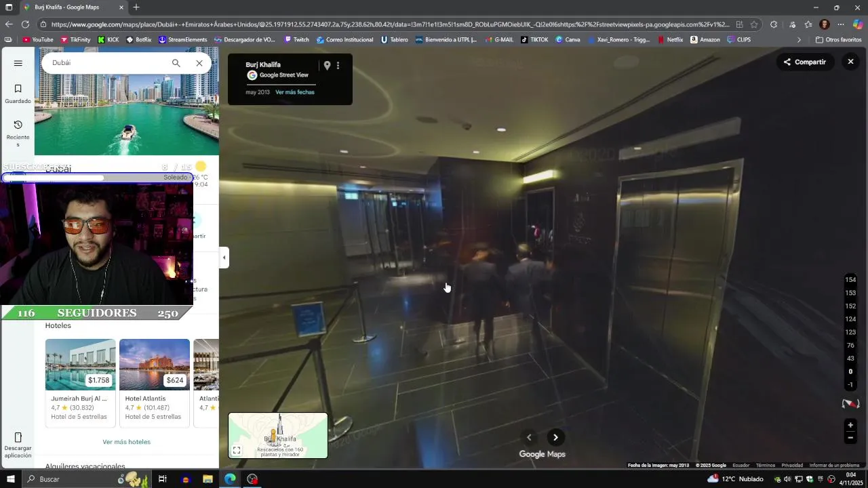Close the Burj Khalifa - Google Maps tab
868x488 pixels.
[121, 7]
